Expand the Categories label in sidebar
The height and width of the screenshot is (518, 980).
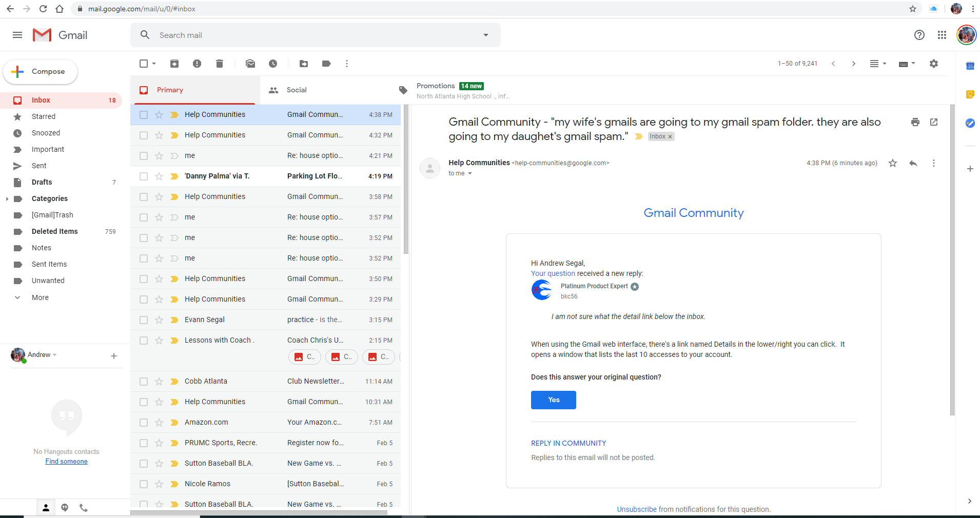click(x=7, y=199)
